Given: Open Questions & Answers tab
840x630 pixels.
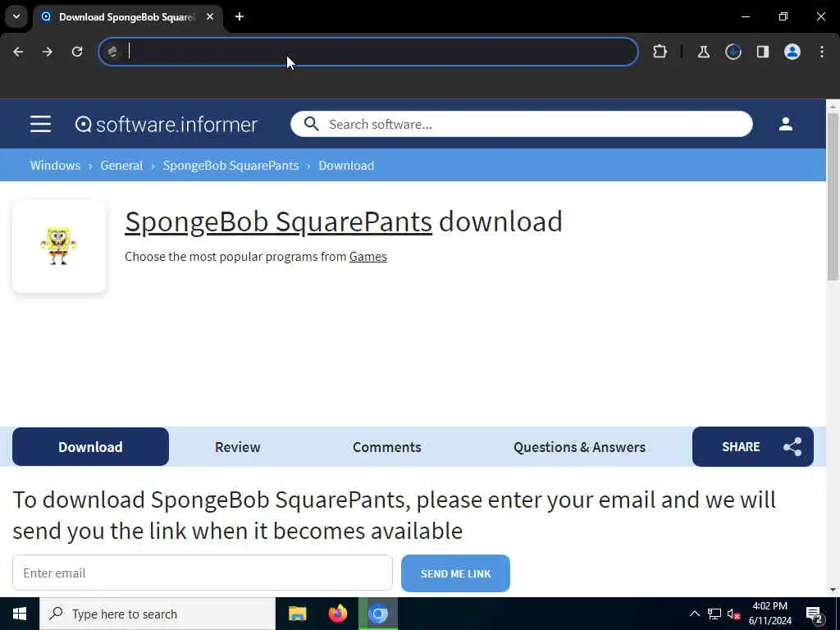Looking at the screenshot, I should click(x=580, y=447).
